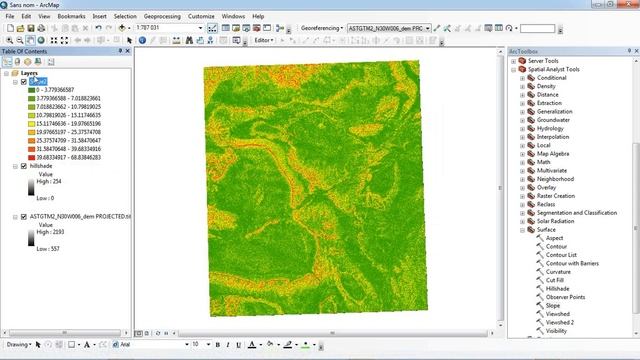Open the Drawing menu button

19,344
